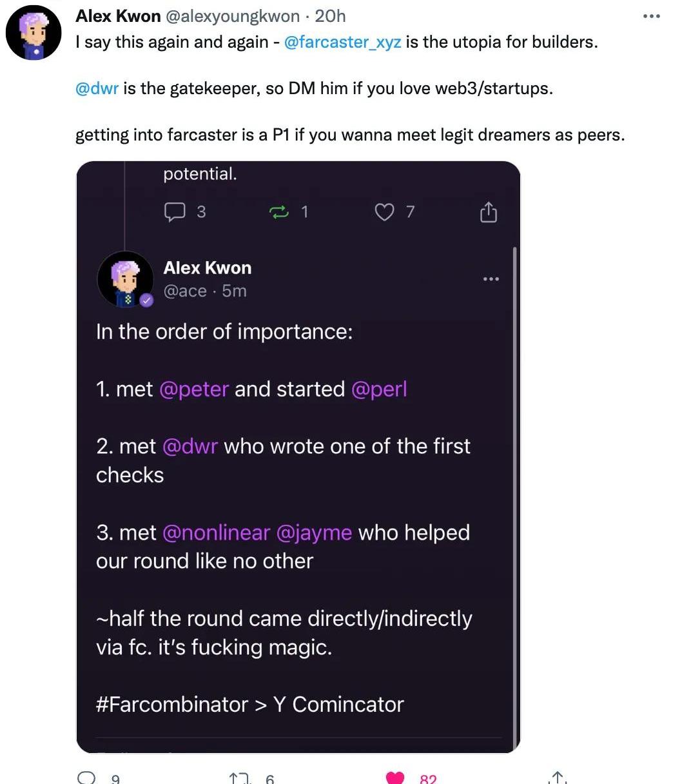The image size is (682, 784).
Task: Open the @dwr mention in the tweet
Action: point(97,88)
